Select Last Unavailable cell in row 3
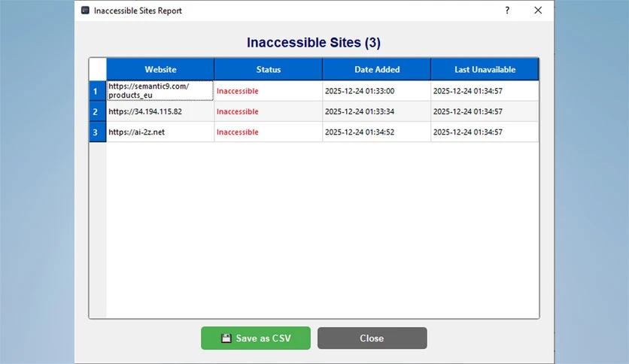629x364 pixels. tap(485, 132)
